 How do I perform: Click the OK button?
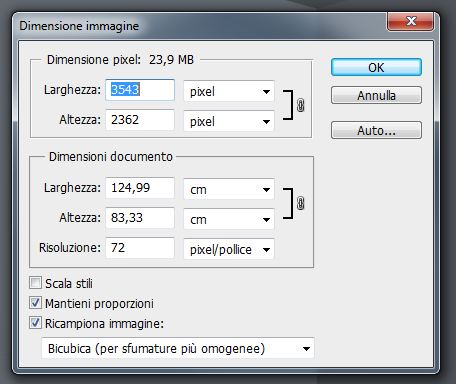click(376, 67)
